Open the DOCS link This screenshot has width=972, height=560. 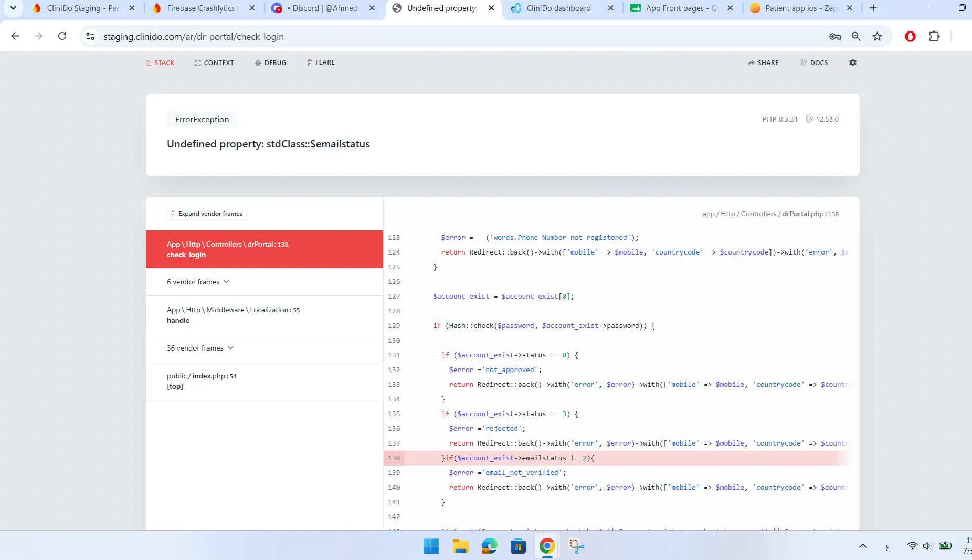813,62
